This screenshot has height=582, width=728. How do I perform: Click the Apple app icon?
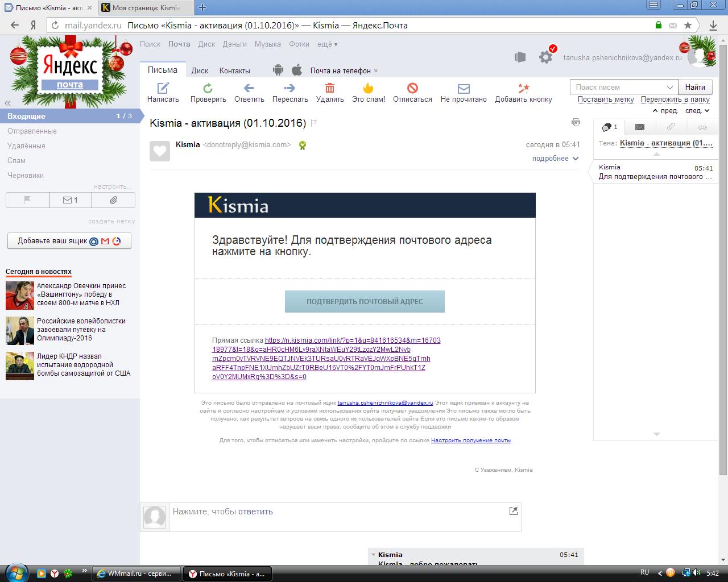[296, 70]
